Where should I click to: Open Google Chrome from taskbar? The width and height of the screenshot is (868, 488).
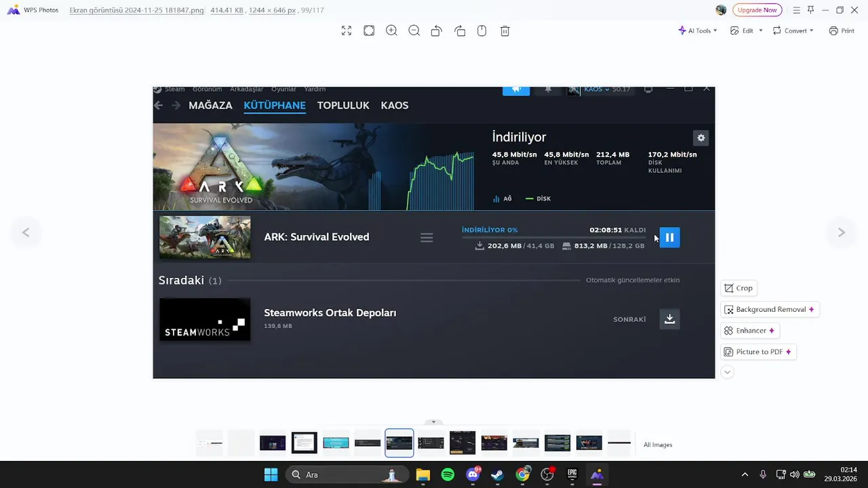tap(522, 474)
